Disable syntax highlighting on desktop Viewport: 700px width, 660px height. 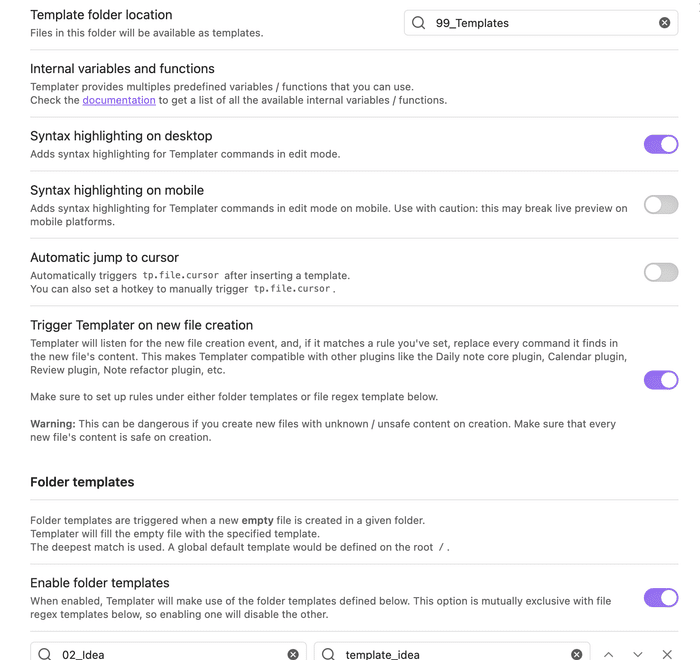click(x=661, y=144)
